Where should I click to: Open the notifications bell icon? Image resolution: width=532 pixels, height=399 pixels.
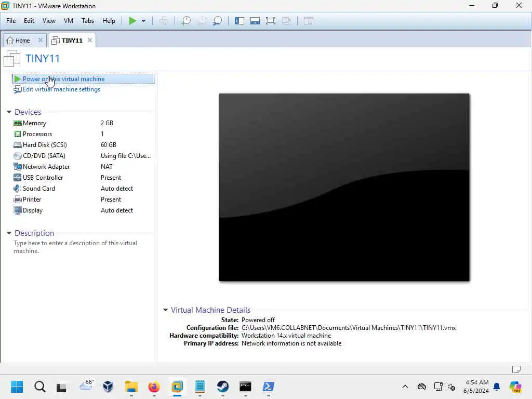[x=497, y=387]
